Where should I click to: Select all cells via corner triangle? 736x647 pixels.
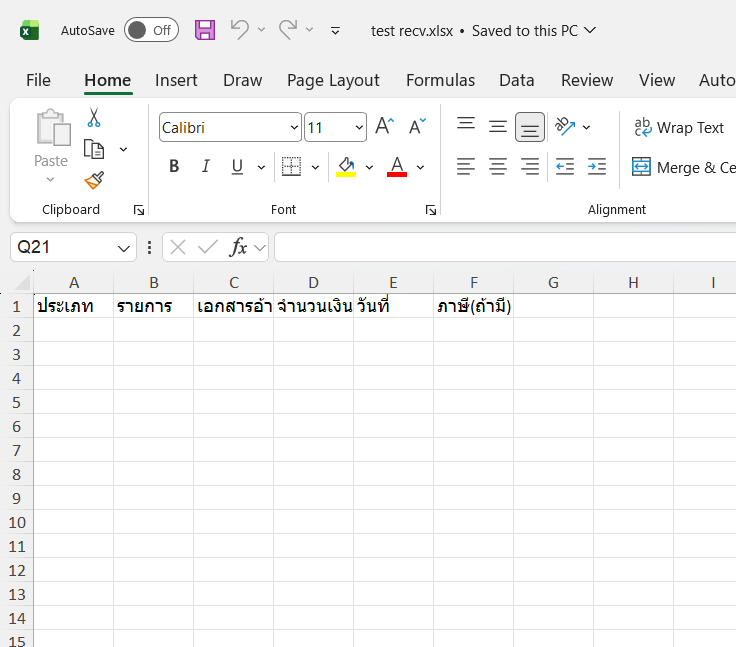tap(22, 283)
